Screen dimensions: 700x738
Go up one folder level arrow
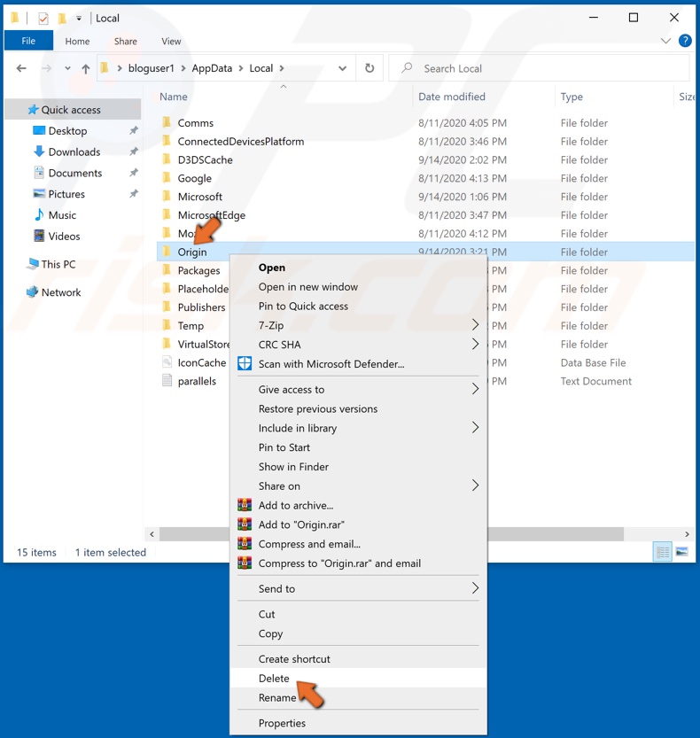(x=86, y=69)
